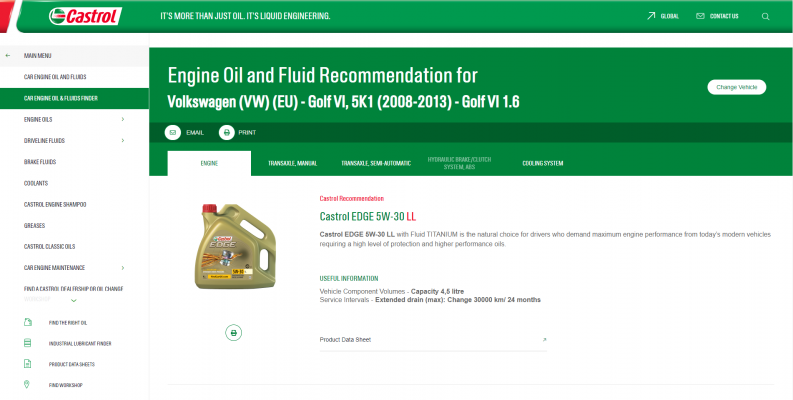Image resolution: width=793 pixels, height=400 pixels.
Task: Click the printer icon below the oil can
Action: pos(233,333)
